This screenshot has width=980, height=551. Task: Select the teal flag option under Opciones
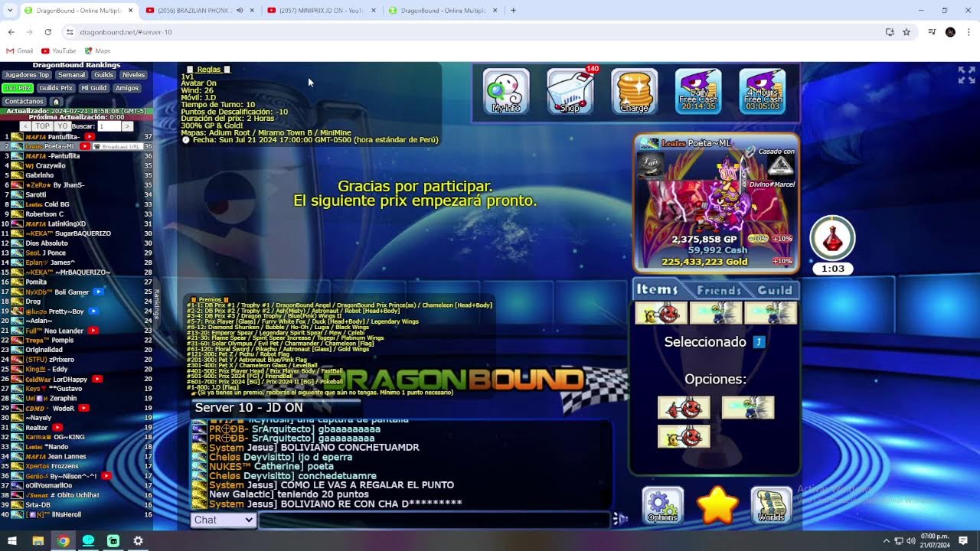coord(748,408)
